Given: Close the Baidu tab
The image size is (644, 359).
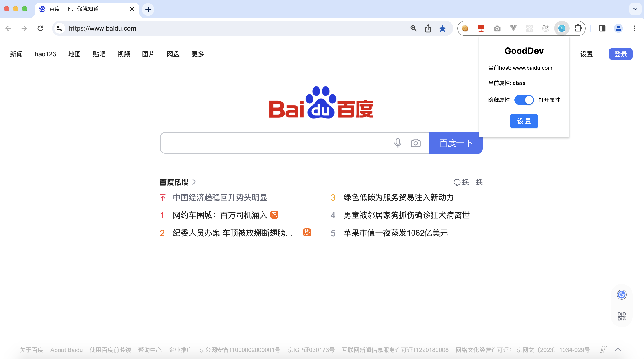Looking at the screenshot, I should click(132, 9).
